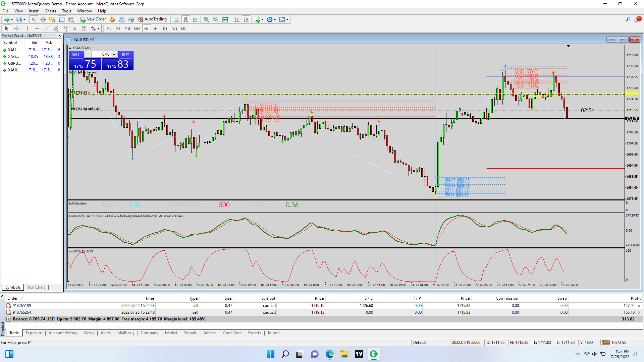Open lot volume dropdown beside SELL
This screenshot has width=644, height=362.
coord(88,54)
